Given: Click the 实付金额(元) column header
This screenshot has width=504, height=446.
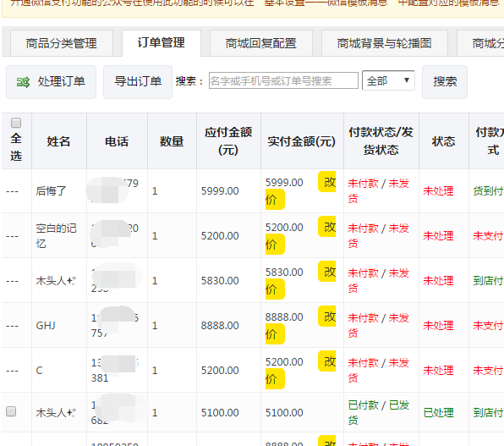Looking at the screenshot, I should coord(302,141).
